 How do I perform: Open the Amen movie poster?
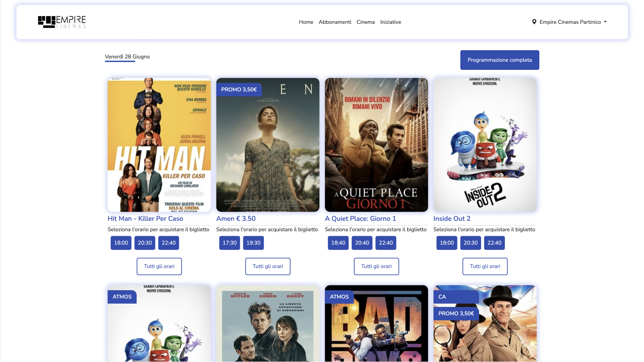268,145
